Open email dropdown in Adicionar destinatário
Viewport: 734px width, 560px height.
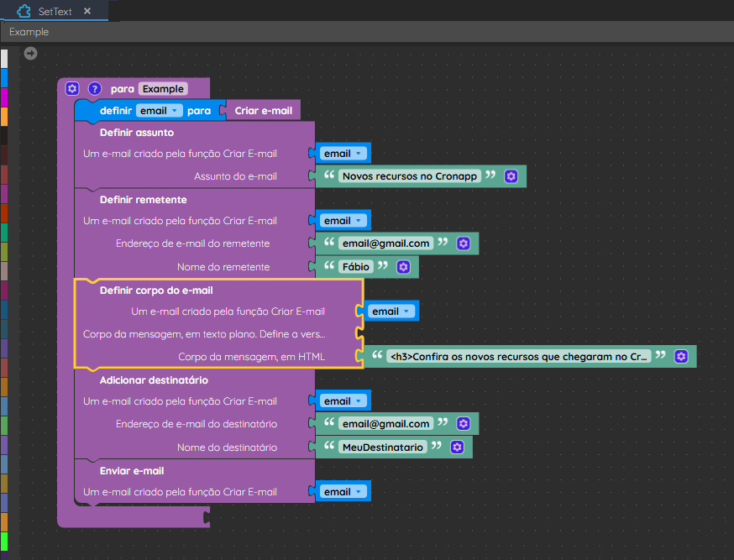(x=343, y=401)
